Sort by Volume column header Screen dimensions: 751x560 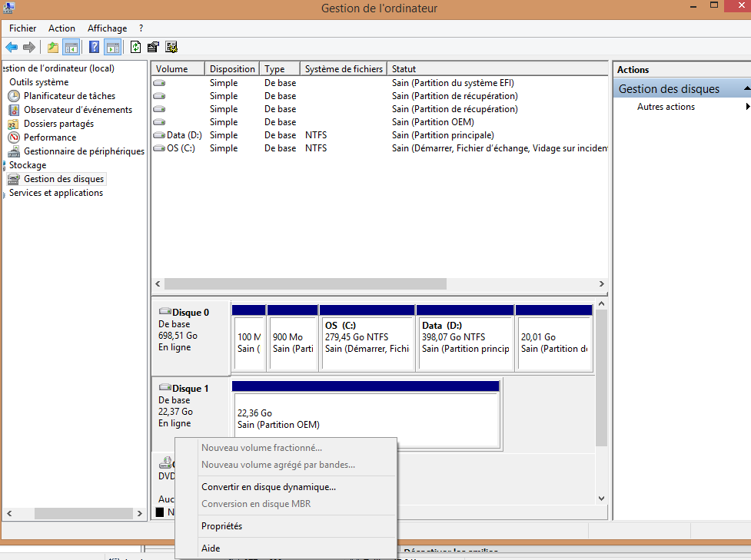pos(178,69)
